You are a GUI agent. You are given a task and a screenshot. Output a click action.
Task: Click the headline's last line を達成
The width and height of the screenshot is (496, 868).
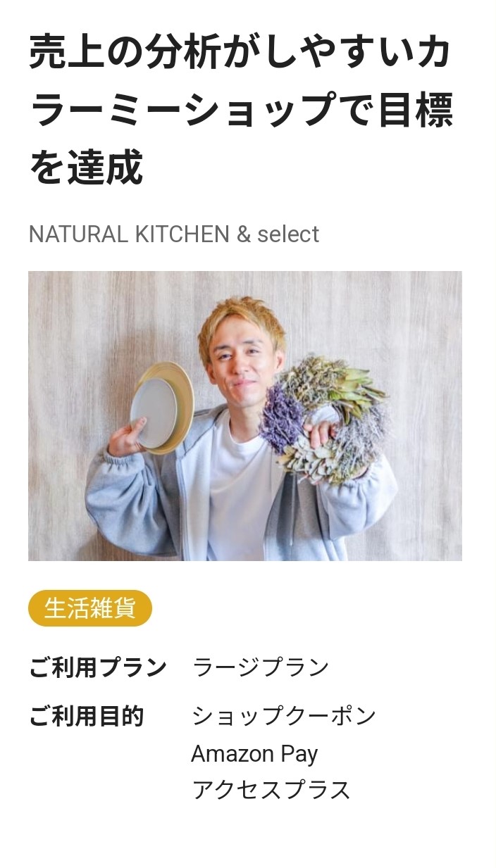86,167
